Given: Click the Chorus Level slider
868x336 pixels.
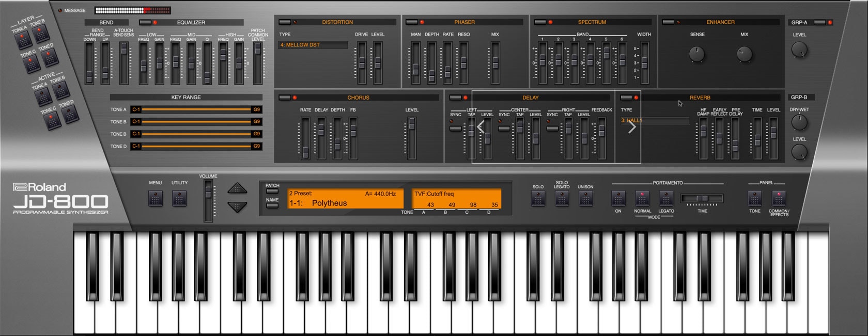Looking at the screenshot, I should click(412, 138).
